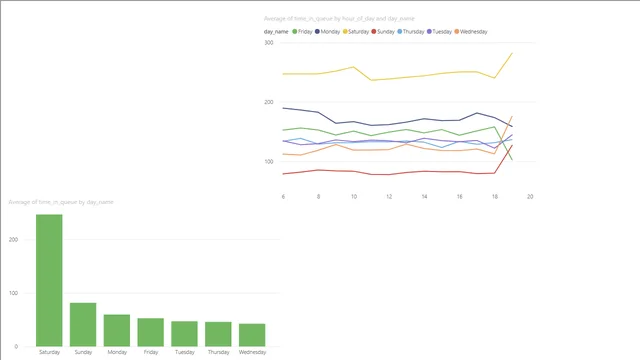Select the Friday bar in bar chart
This screenshot has width=640, height=360.
[151, 332]
